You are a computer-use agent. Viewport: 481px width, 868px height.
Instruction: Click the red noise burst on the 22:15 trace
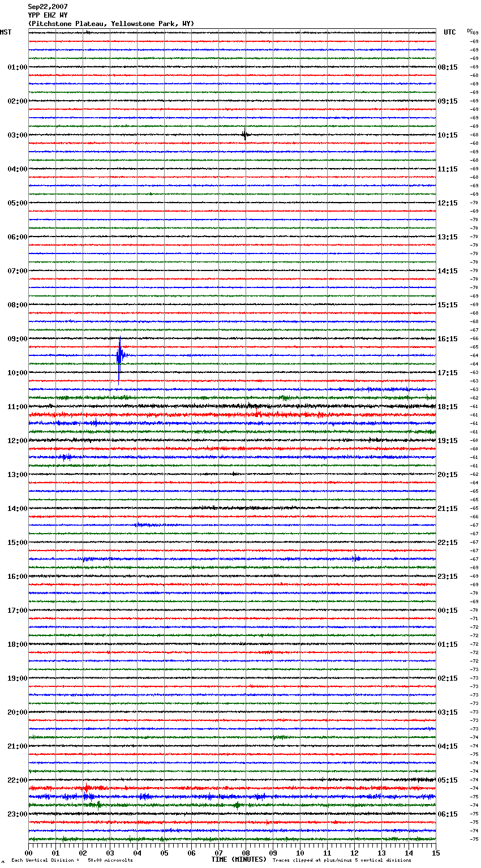coord(86,788)
